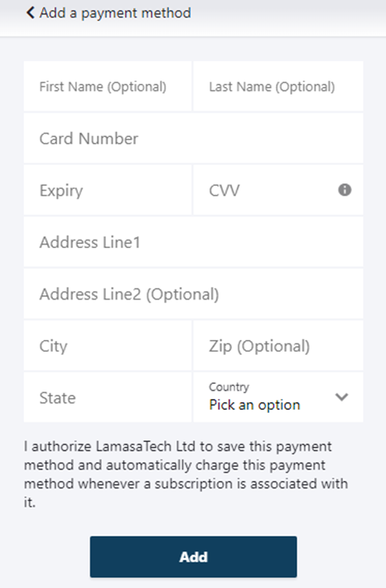
Task: Expand the Country dropdown chevron arrow
Action: coord(341,397)
